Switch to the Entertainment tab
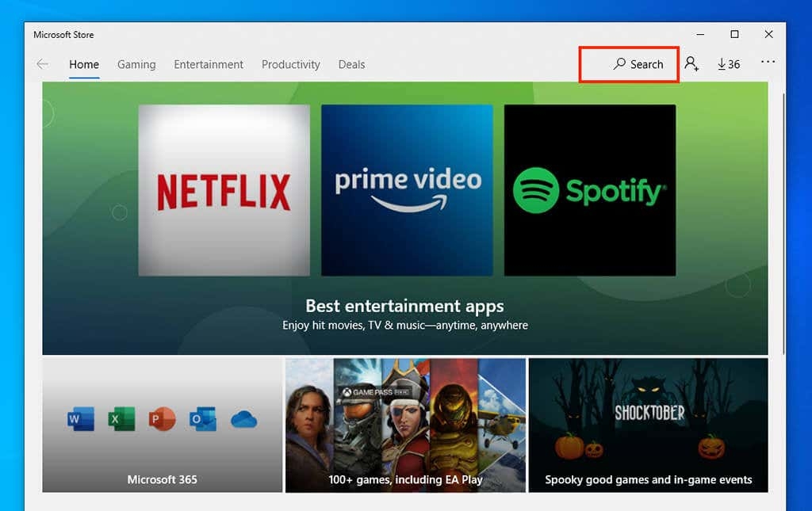The width and height of the screenshot is (812, 511). [208, 64]
